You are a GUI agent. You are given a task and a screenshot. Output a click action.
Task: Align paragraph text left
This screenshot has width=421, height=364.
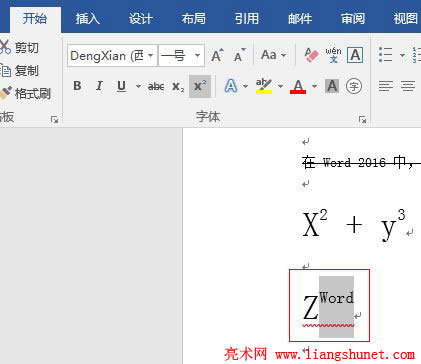pyautogui.click(x=386, y=86)
